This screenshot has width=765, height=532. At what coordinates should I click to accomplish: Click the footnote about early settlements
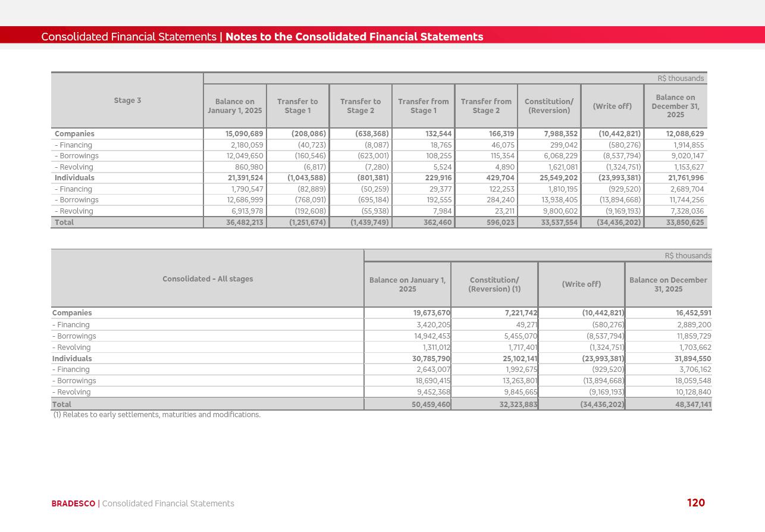(x=157, y=415)
